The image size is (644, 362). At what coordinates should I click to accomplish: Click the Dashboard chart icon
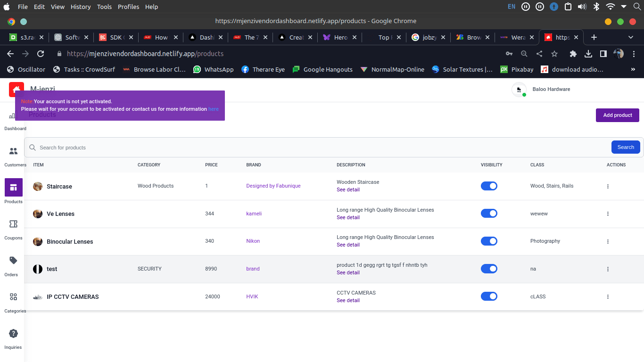click(12, 116)
